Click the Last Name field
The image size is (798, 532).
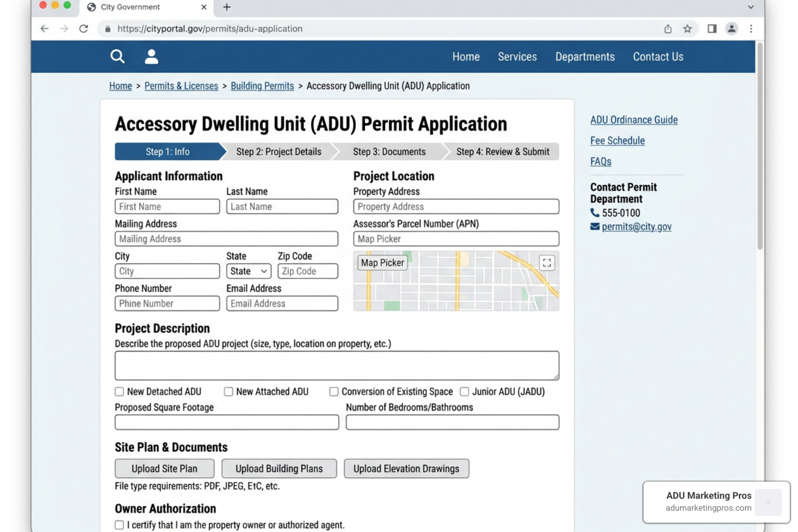282,207
